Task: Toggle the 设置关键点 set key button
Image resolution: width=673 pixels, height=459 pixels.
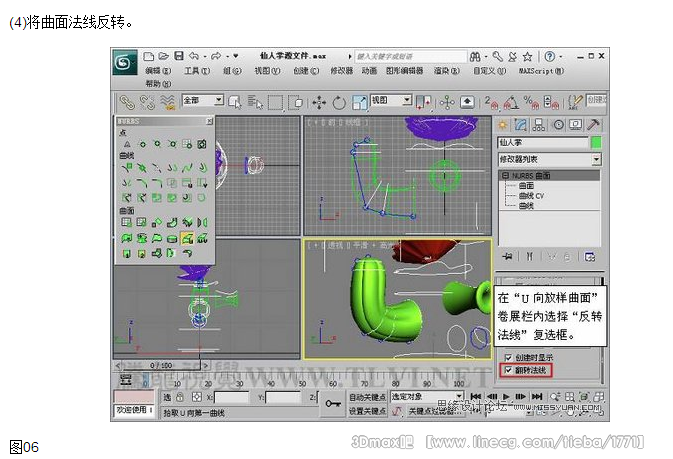Action: click(367, 411)
